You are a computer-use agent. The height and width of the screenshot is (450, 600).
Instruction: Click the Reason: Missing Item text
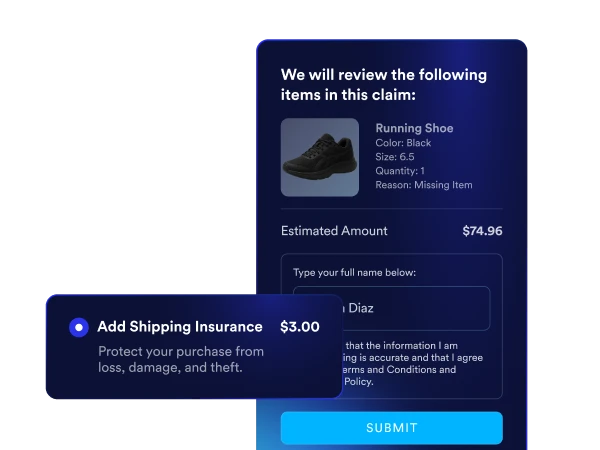pyautogui.click(x=424, y=185)
